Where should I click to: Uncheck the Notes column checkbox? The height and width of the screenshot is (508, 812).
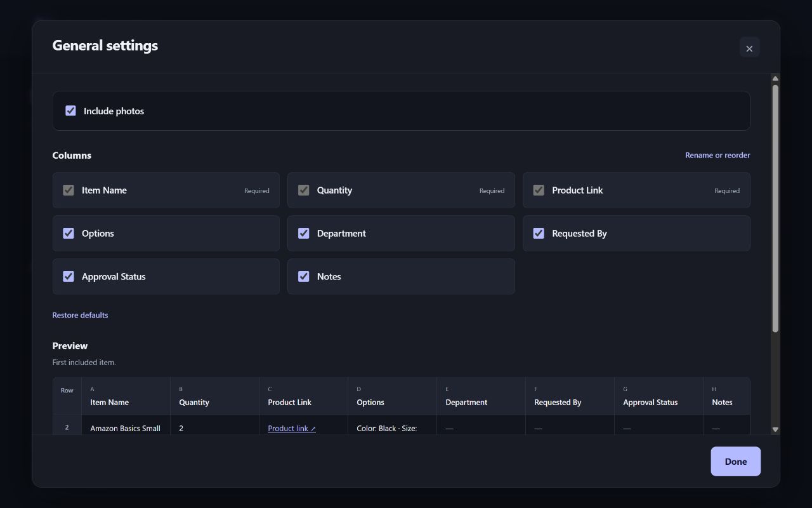click(304, 276)
